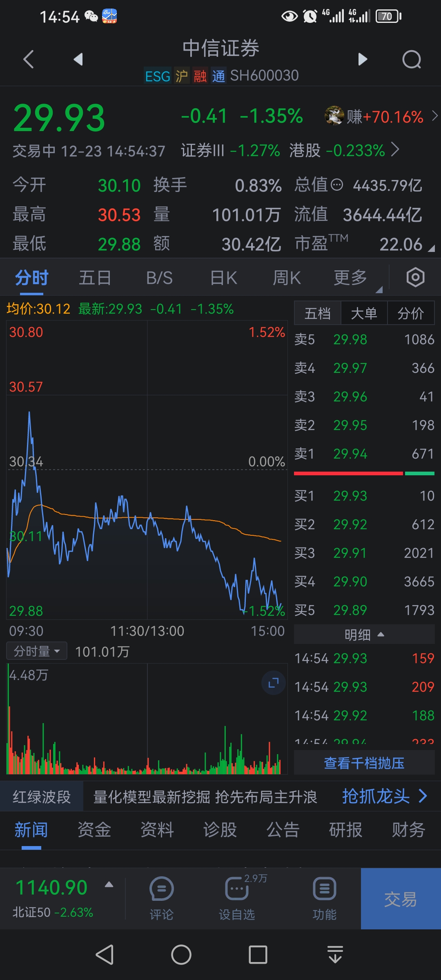Open the 资料 company info tab

(x=157, y=830)
